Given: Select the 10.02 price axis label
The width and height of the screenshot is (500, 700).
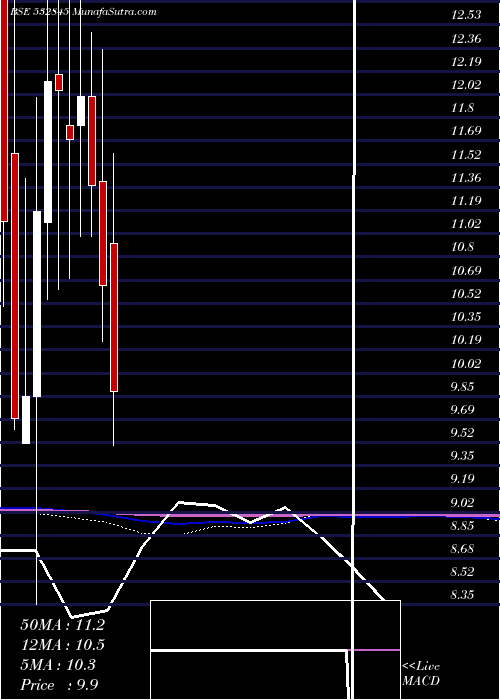Looking at the screenshot, I should pyautogui.click(x=466, y=364).
